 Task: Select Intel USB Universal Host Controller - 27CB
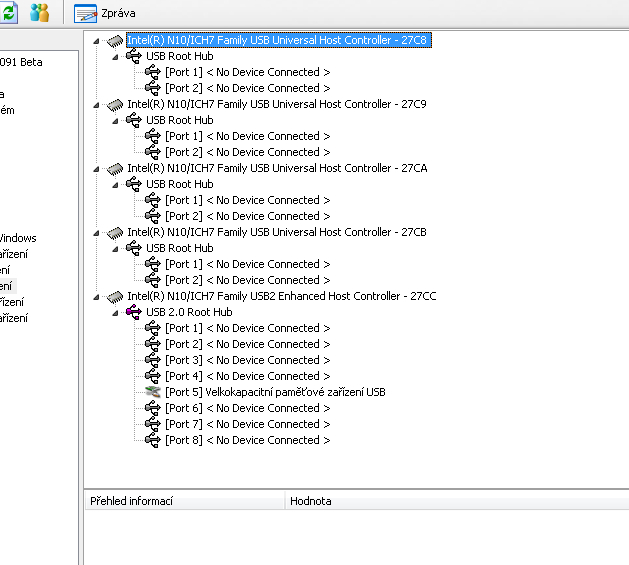point(277,232)
